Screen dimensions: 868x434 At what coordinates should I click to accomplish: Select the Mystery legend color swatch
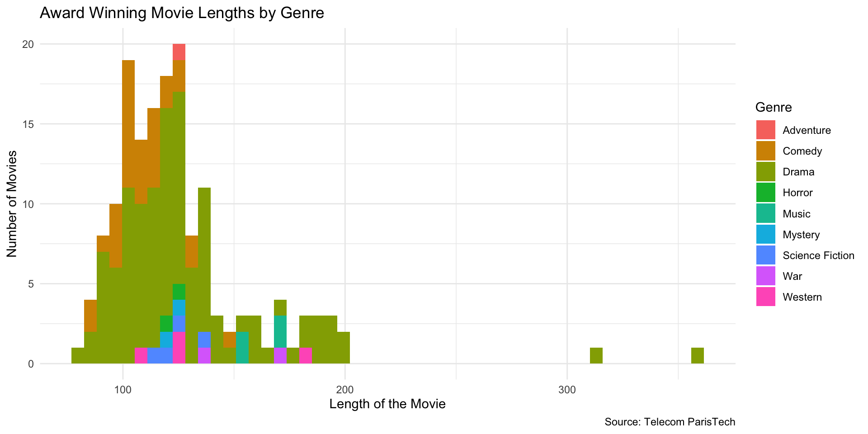tap(765, 235)
